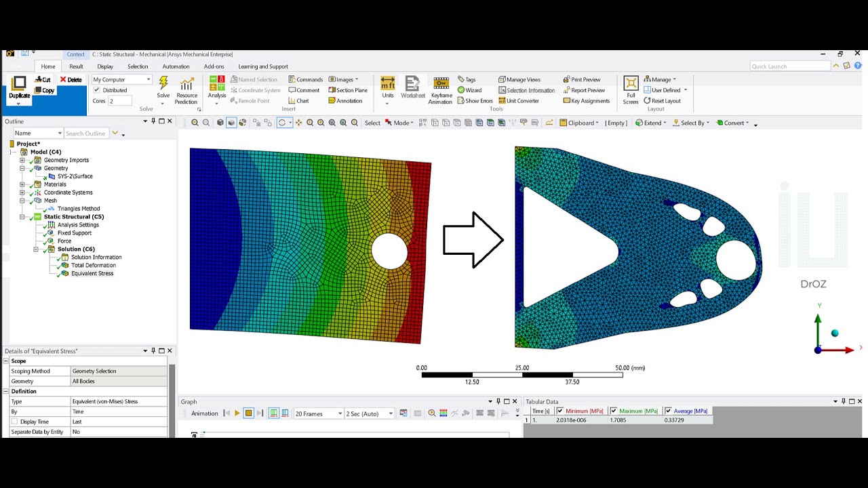Open the Wizard tool
The width and height of the screenshot is (868, 488).
point(469,90)
